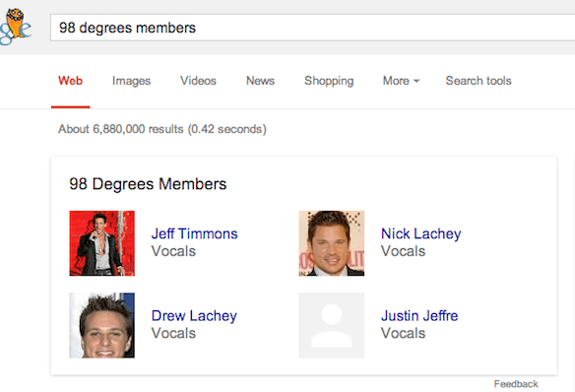575x392 pixels.
Task: Click Nick Lachey's photo thumbnail
Action: coord(332,243)
